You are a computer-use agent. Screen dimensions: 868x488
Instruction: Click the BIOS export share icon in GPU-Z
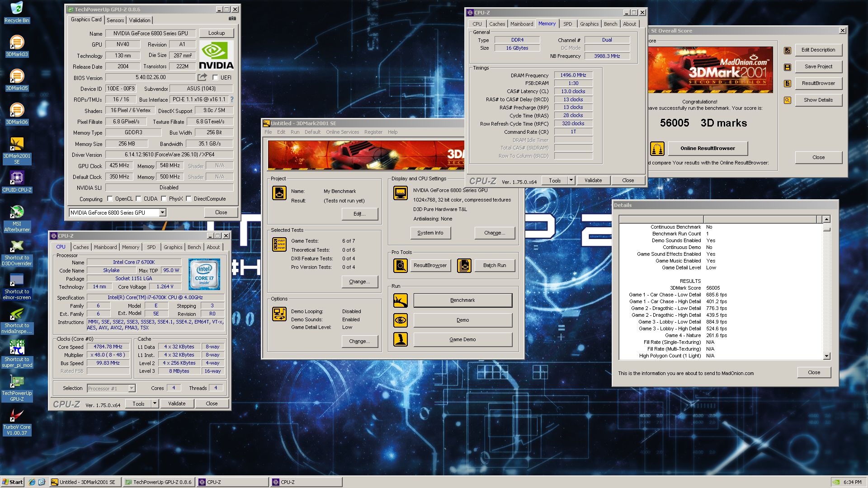coord(202,77)
